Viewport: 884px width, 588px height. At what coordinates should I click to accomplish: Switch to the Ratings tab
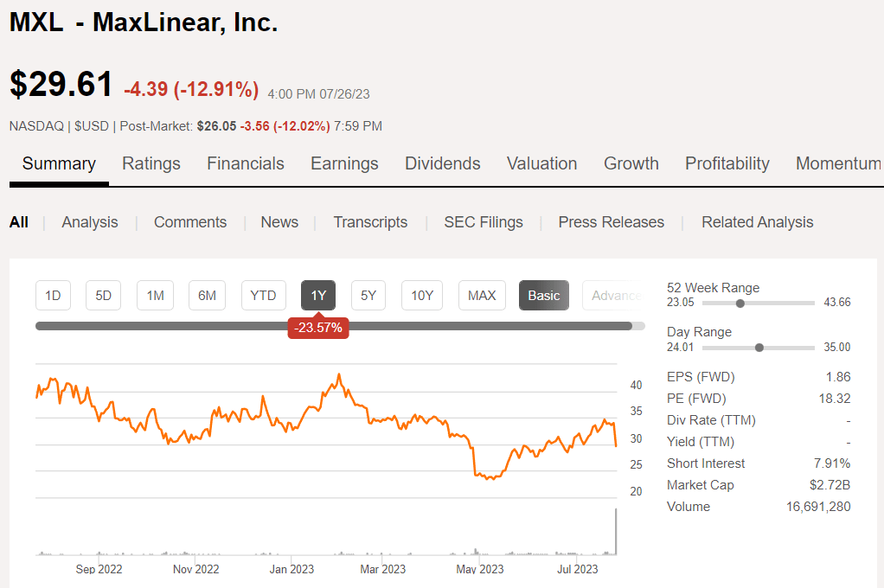[151, 163]
